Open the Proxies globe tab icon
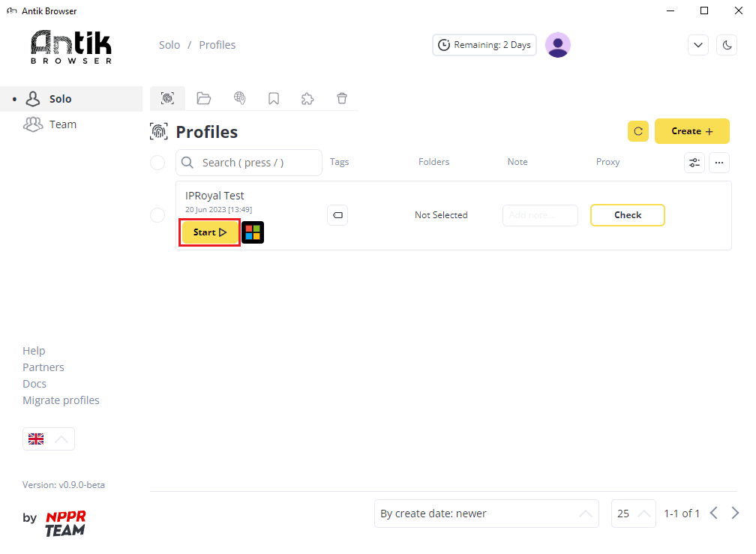 pyautogui.click(x=240, y=99)
